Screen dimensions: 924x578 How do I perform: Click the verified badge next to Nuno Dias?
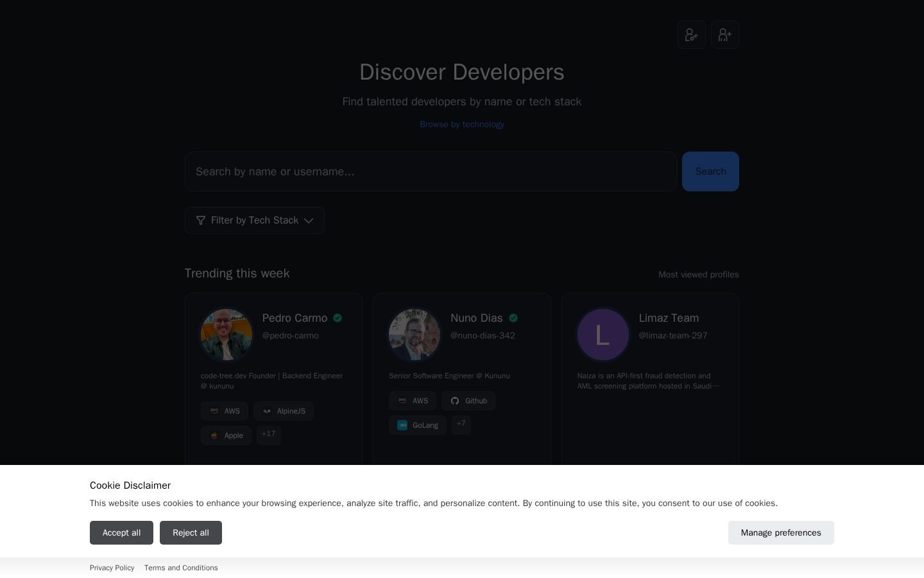pyautogui.click(x=513, y=318)
